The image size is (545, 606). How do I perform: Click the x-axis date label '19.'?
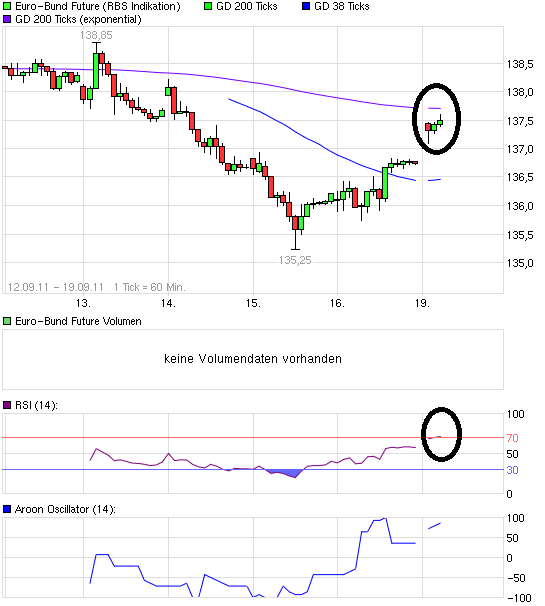[422, 303]
